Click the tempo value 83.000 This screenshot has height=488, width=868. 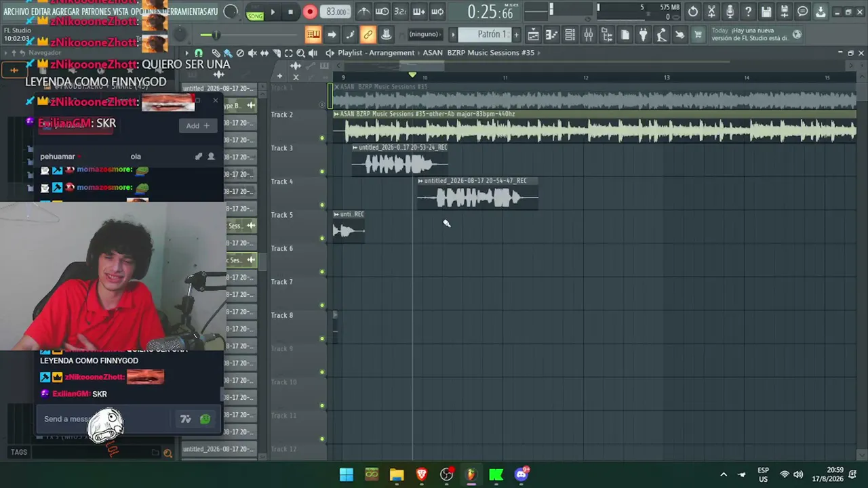pyautogui.click(x=336, y=12)
